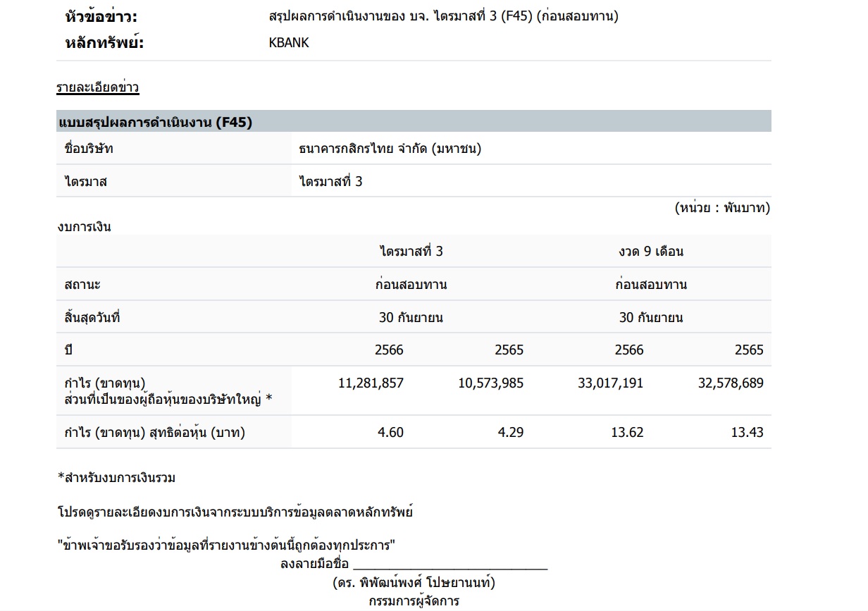Click the headline label หัวข้อข่าว:
The width and height of the screenshot is (868, 611).
click(101, 17)
